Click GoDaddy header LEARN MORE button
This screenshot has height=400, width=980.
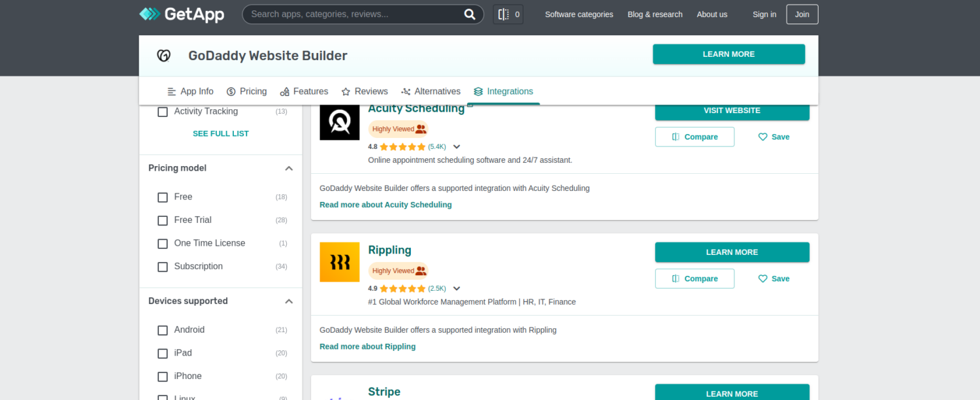[728, 54]
